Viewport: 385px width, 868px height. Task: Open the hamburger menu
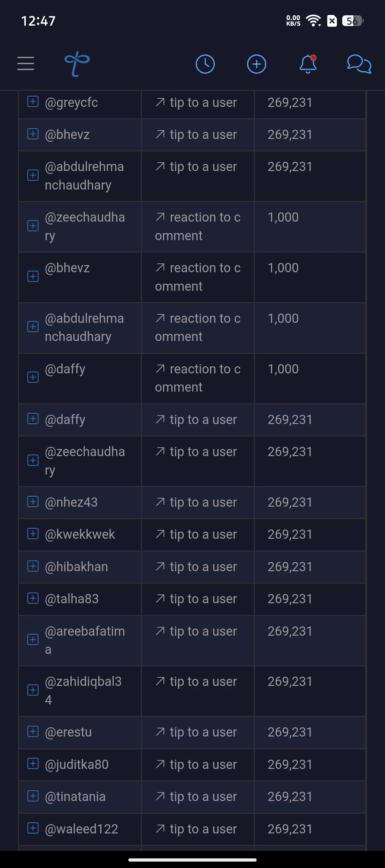[26, 63]
